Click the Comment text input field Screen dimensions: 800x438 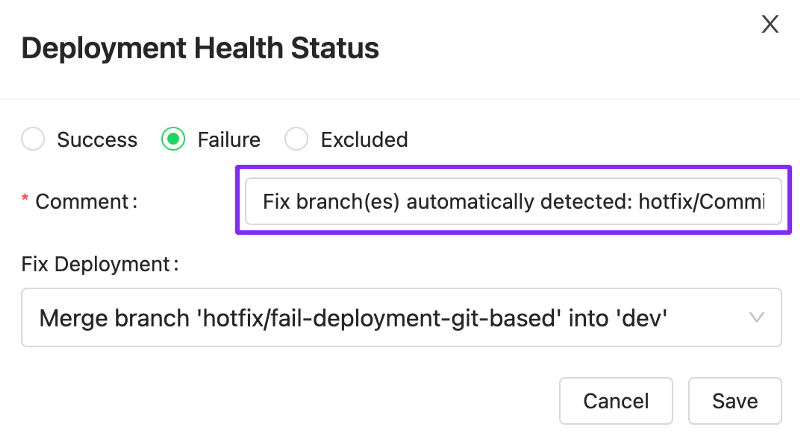pyautogui.click(x=513, y=201)
